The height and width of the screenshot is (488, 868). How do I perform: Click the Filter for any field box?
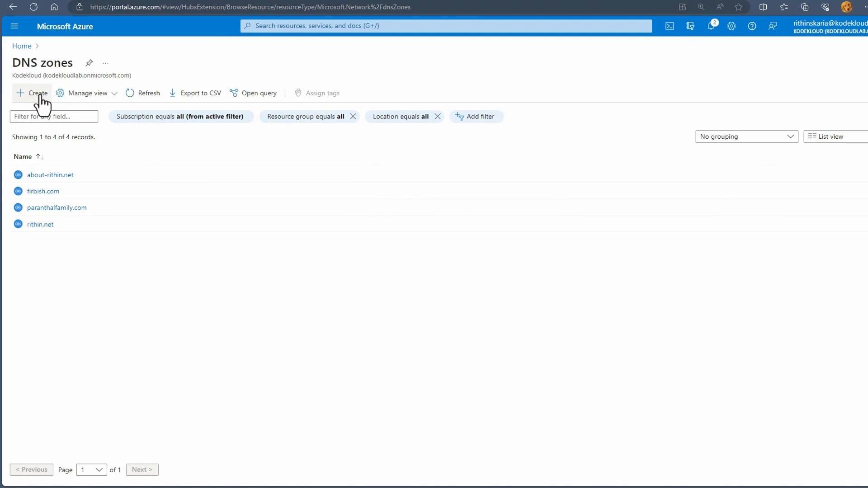[54, 117]
